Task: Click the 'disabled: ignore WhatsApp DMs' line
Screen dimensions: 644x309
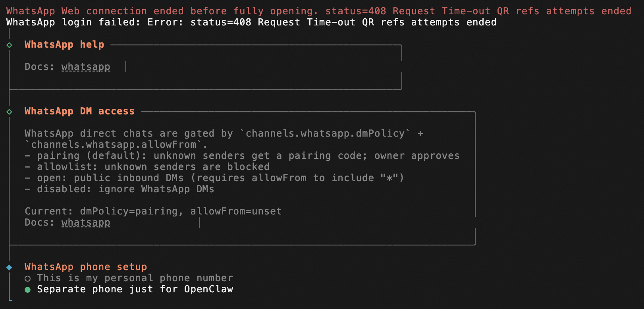Action: click(x=119, y=189)
